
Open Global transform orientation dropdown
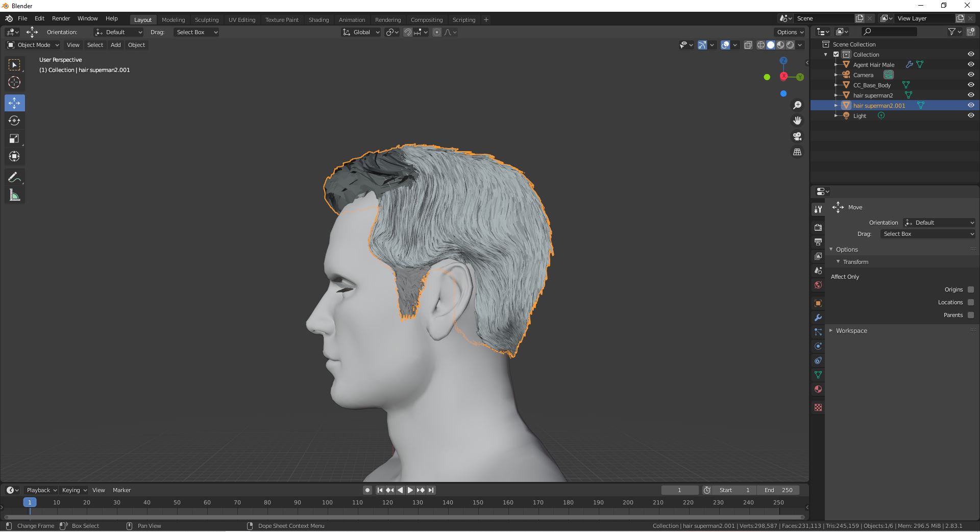[361, 32]
